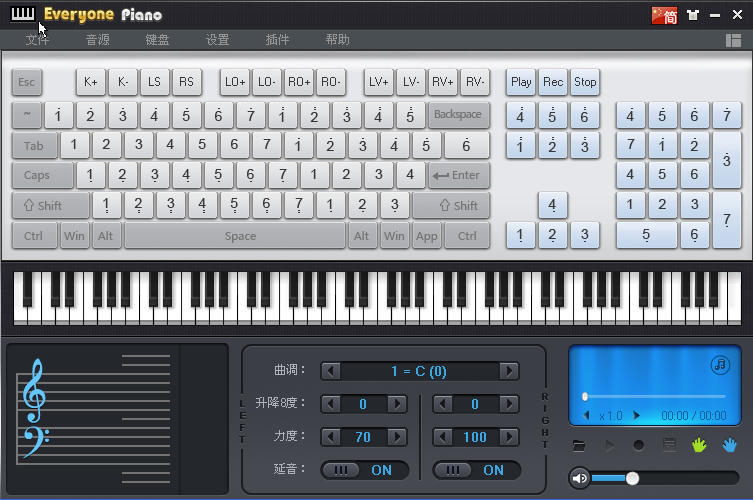753x500 pixels.
Task: Click the LS key
Action: tap(155, 82)
